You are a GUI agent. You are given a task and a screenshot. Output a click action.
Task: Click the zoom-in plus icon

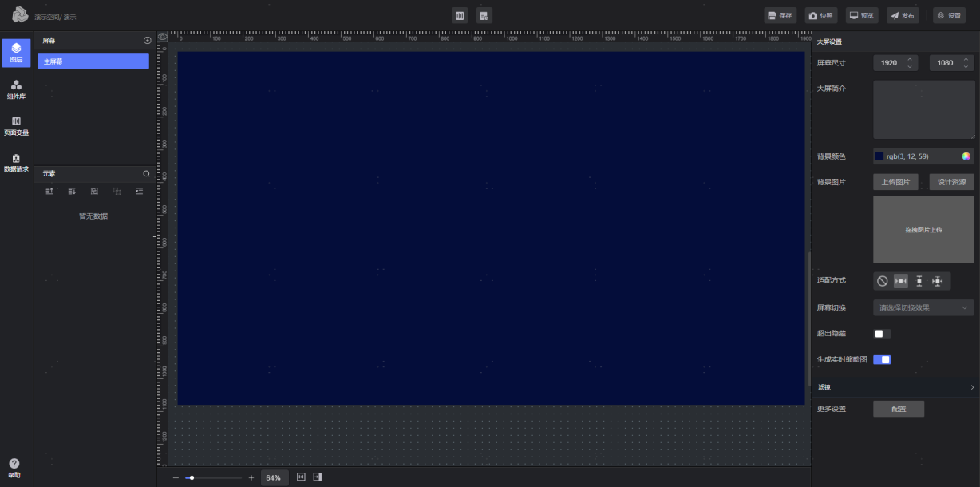[x=251, y=477]
